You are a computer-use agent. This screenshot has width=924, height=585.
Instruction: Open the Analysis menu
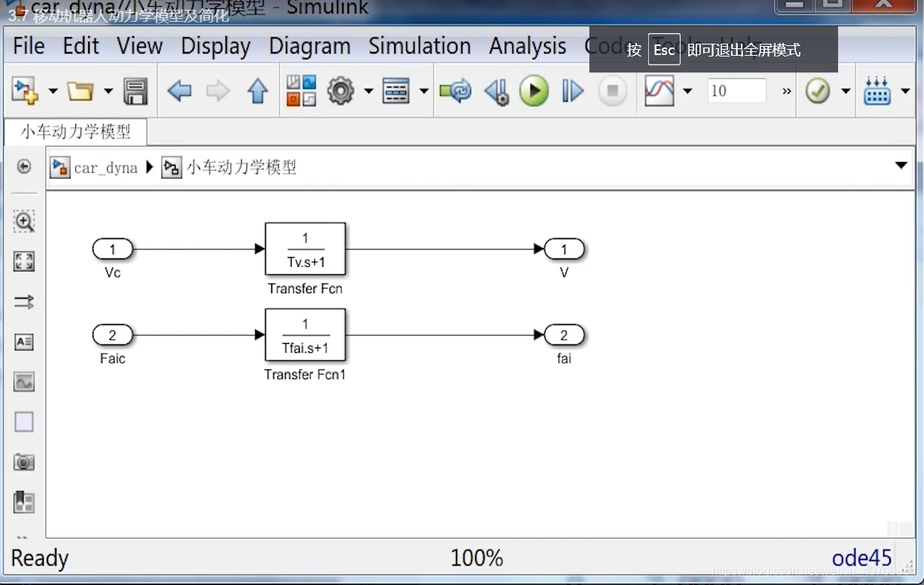click(528, 46)
